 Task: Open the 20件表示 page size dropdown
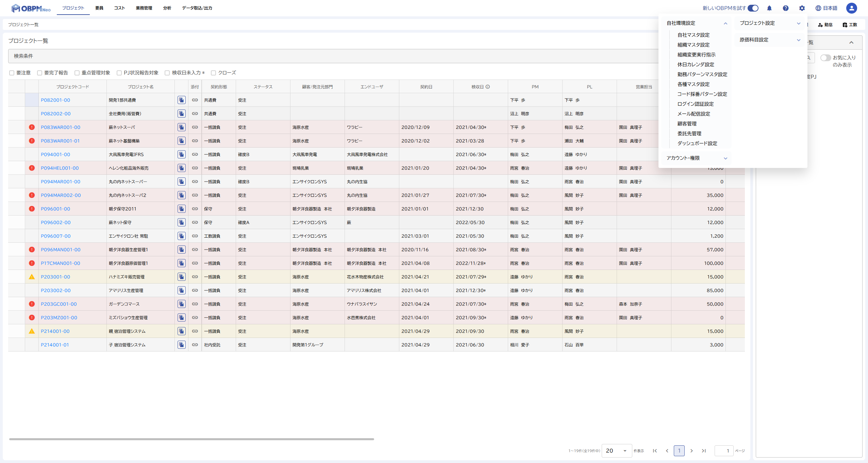click(x=616, y=451)
